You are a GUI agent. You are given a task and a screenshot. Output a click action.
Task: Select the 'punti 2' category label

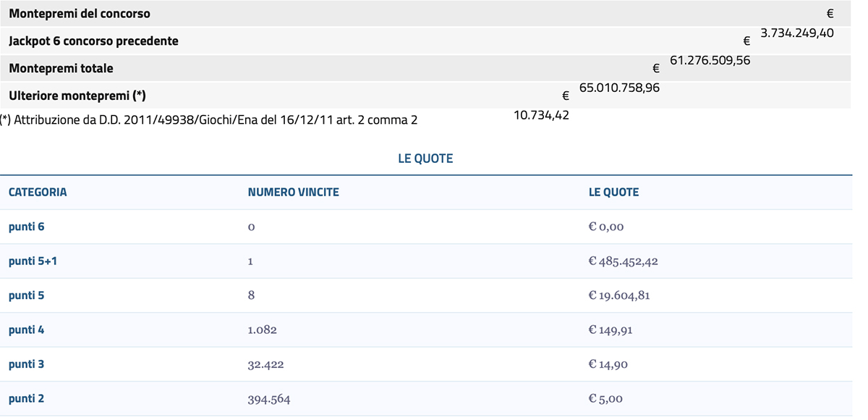pos(26,398)
